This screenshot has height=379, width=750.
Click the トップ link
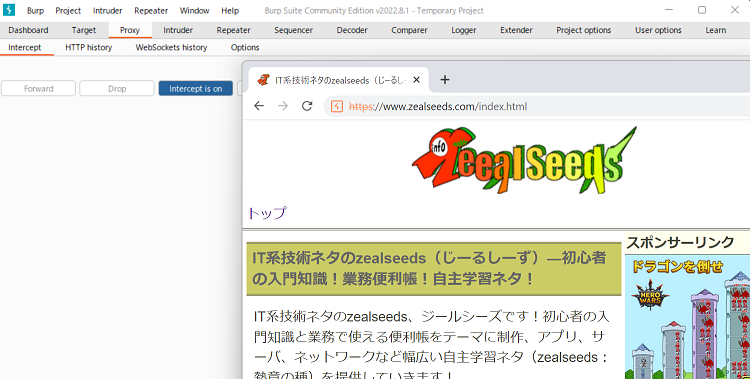coord(267,213)
